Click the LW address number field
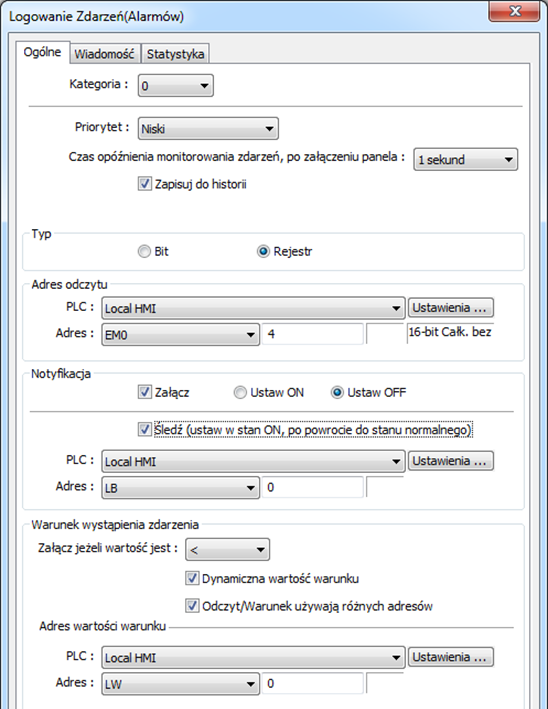This screenshot has height=709, width=548. (x=312, y=684)
